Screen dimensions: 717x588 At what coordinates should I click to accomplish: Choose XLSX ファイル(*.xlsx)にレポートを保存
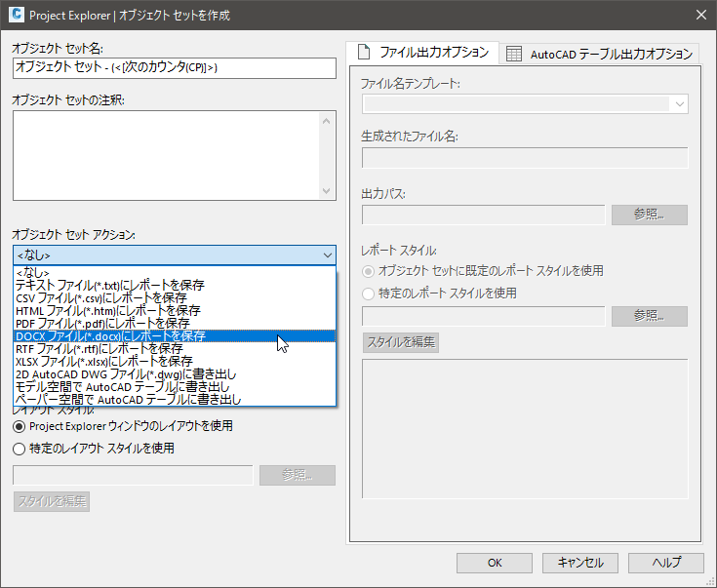pyautogui.click(x=175, y=361)
